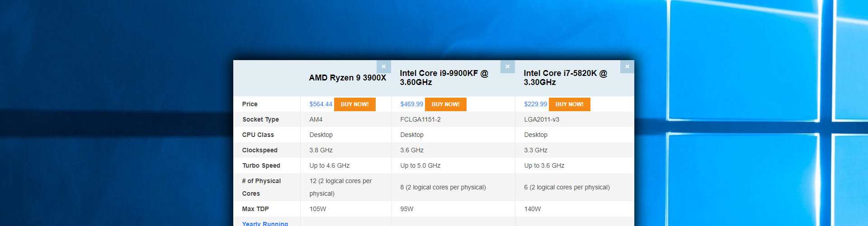Select the AMD Ryzen 9 3900X heading

pos(348,78)
